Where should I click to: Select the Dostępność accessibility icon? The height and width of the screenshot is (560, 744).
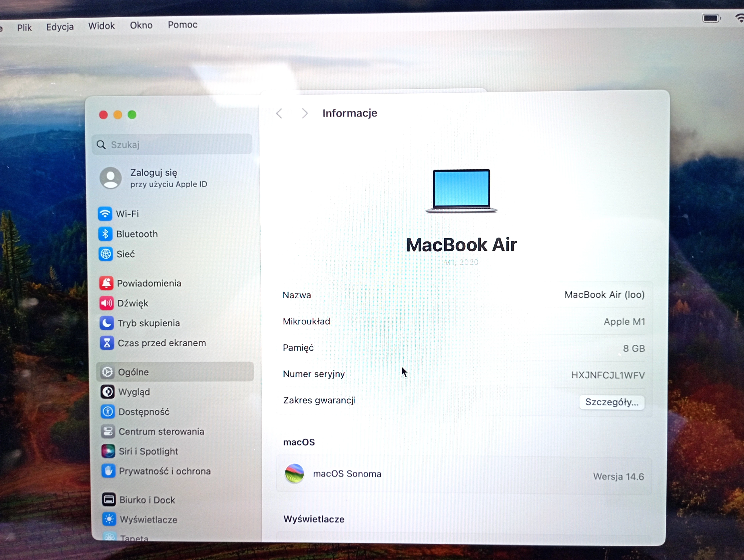(x=108, y=412)
